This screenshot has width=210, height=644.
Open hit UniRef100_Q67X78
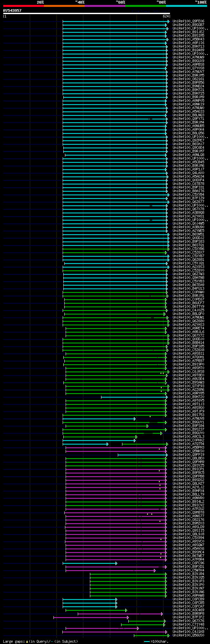[188, 209]
